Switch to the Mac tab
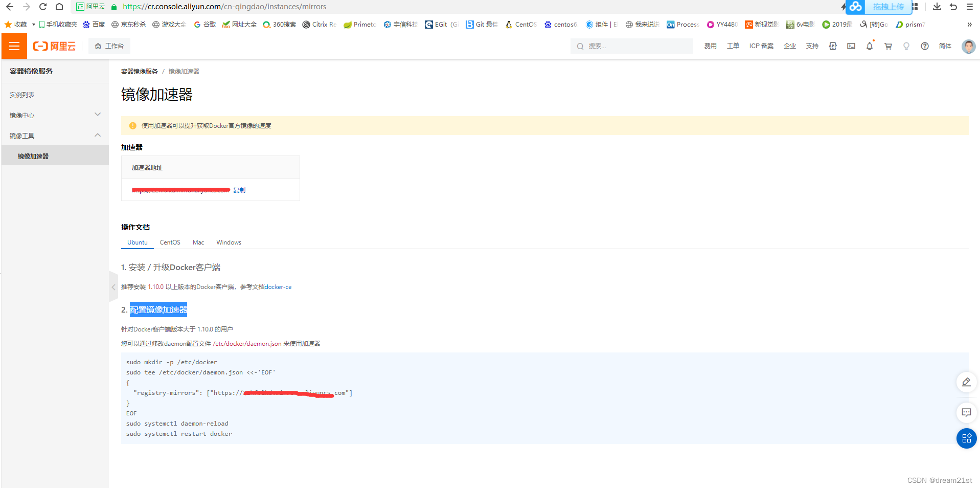The height and width of the screenshot is (488, 980). click(198, 242)
